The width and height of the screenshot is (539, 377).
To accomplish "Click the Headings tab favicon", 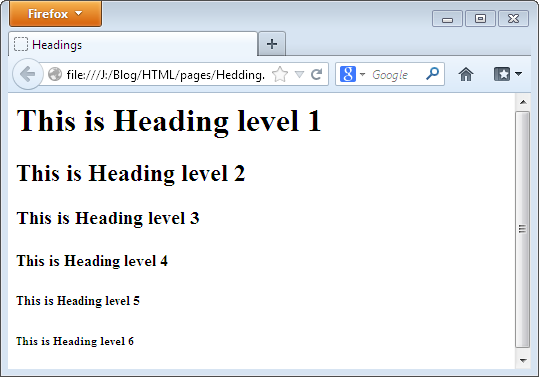I will tap(21, 44).
